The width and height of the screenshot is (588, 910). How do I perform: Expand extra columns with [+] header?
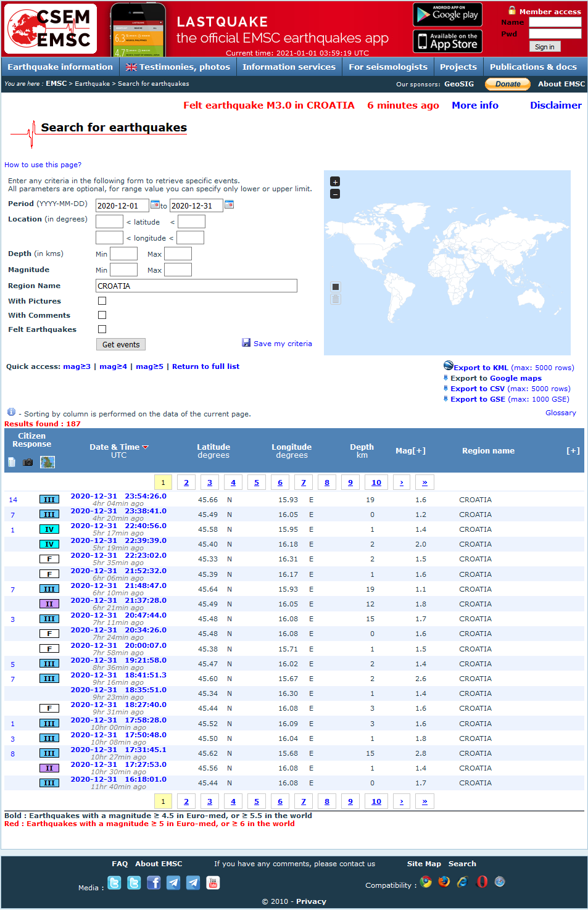coord(573,451)
